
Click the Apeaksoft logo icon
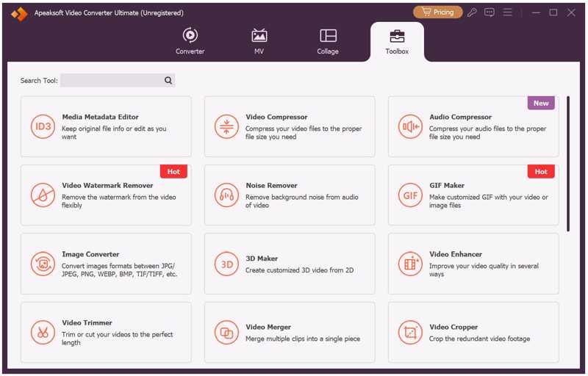(x=19, y=13)
